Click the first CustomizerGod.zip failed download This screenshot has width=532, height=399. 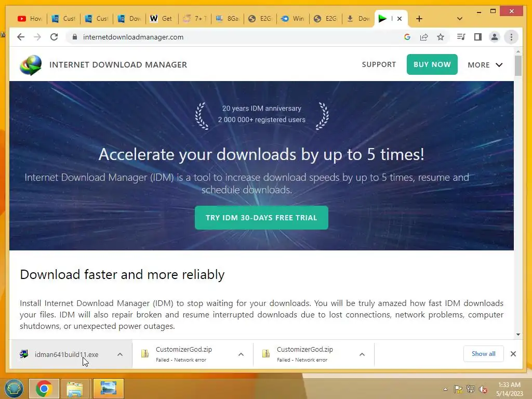(x=183, y=354)
